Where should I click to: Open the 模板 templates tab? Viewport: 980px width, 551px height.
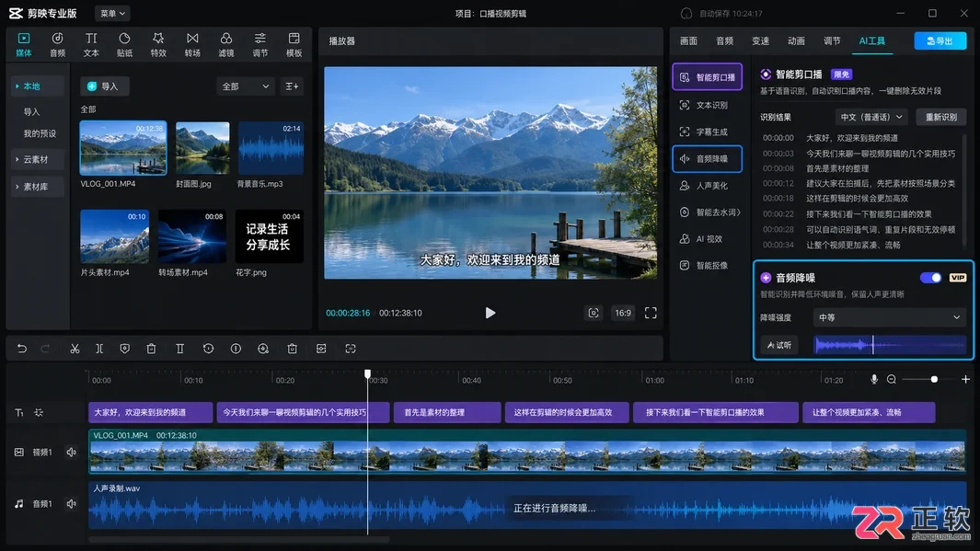click(294, 45)
